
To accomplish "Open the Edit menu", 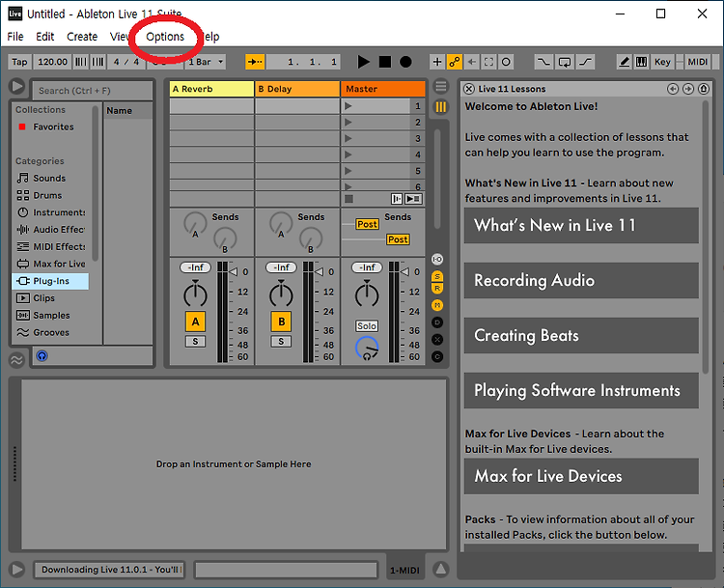I will click(44, 37).
